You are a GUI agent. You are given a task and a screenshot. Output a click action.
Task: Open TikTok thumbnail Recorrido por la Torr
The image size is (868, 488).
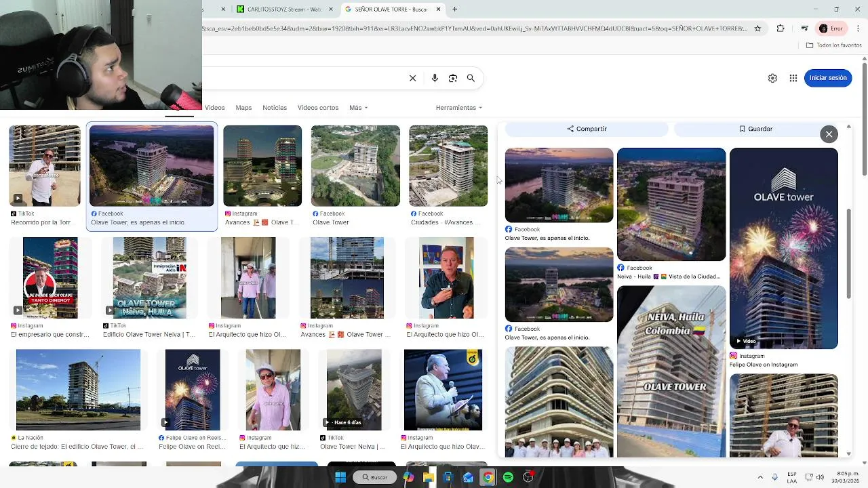coord(45,166)
